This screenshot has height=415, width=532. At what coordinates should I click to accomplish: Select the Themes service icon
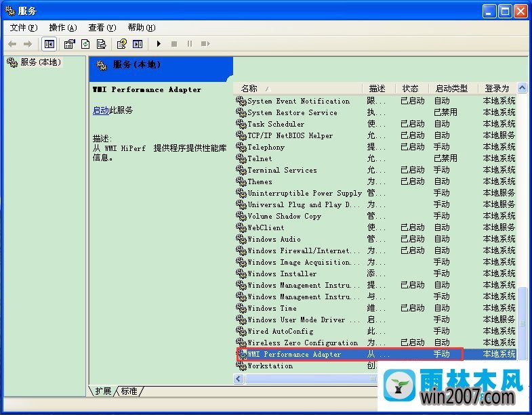pyautogui.click(x=241, y=181)
